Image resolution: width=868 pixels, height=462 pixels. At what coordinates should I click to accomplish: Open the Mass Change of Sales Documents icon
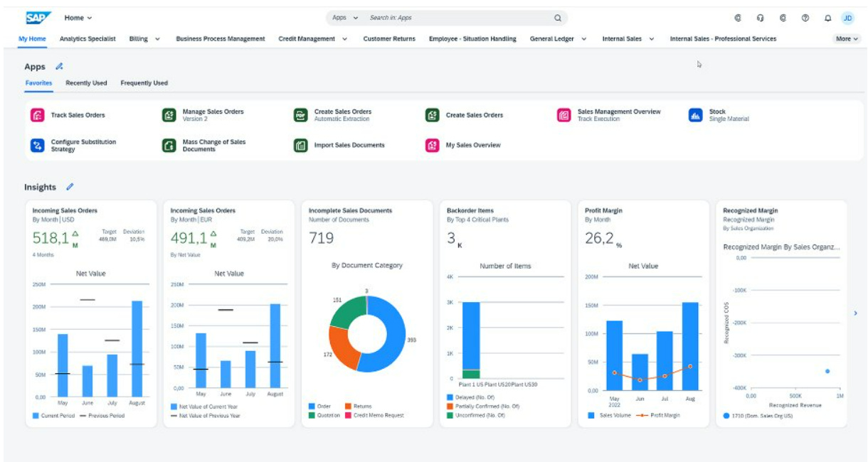coord(169,145)
